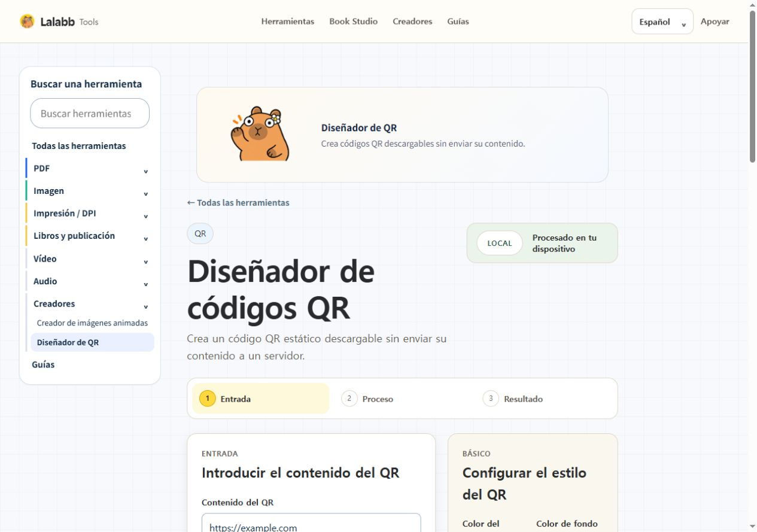Open the Guías item in the top navigation
The image size is (757, 532).
tap(458, 22)
